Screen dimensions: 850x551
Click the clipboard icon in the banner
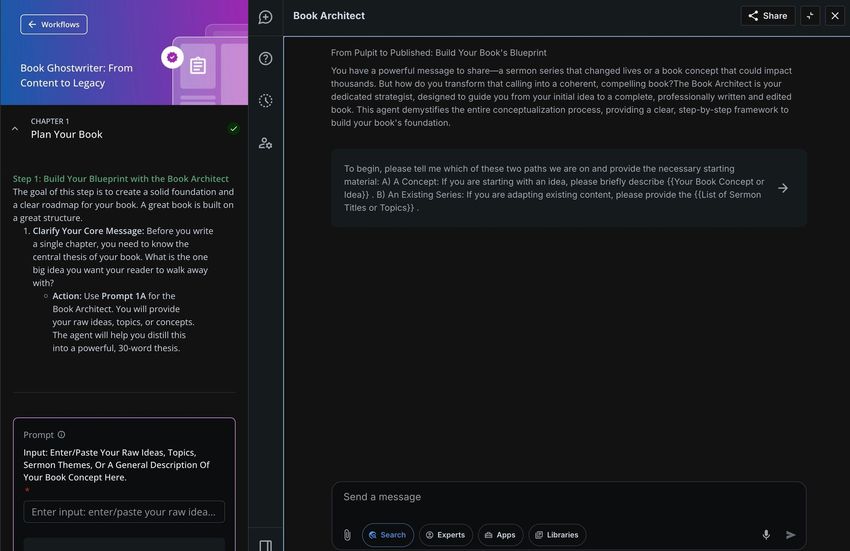198,66
